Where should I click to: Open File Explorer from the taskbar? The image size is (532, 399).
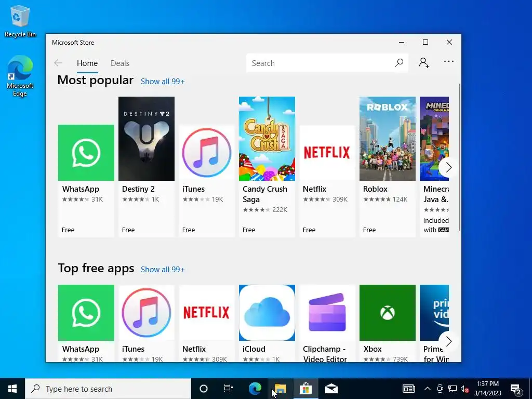pos(280,389)
